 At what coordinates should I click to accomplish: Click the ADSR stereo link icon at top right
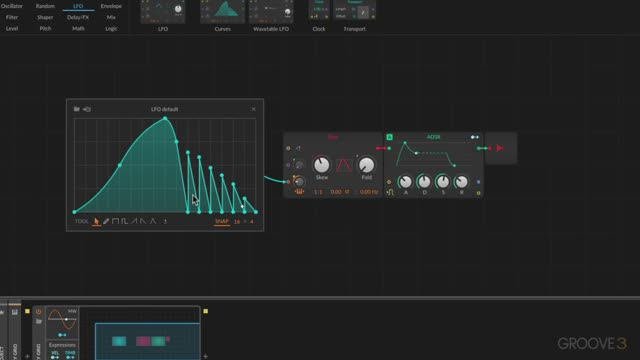tap(475, 137)
